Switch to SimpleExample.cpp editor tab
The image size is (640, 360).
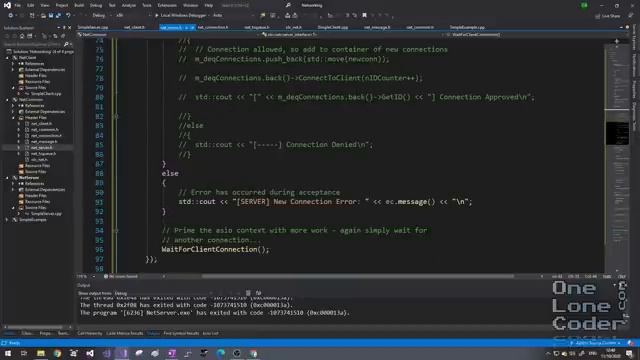467,27
